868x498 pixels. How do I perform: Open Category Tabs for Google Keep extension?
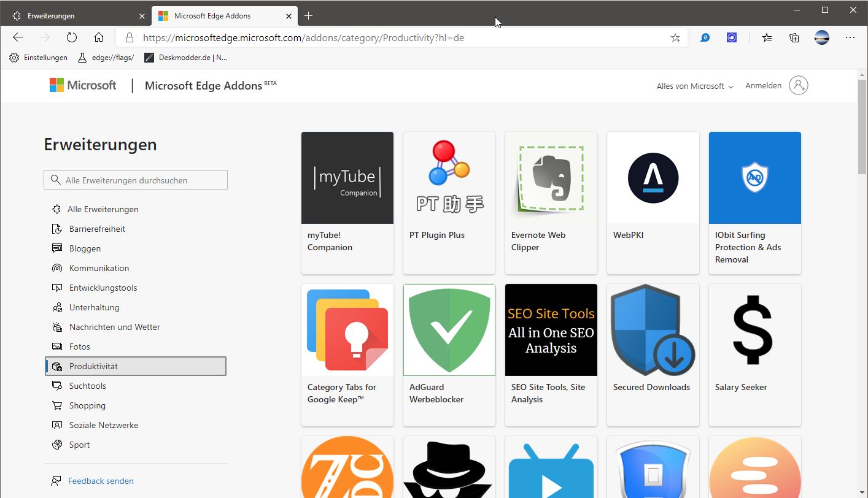point(347,355)
